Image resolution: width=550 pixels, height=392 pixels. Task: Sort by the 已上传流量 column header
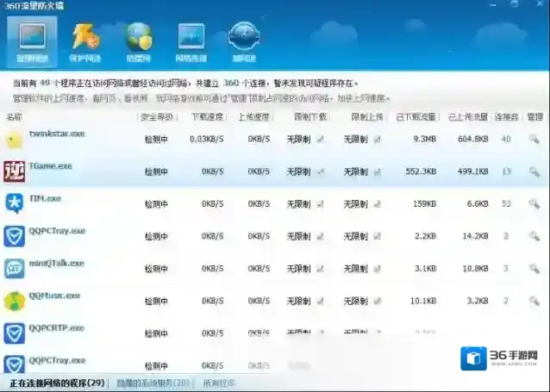pos(468,117)
